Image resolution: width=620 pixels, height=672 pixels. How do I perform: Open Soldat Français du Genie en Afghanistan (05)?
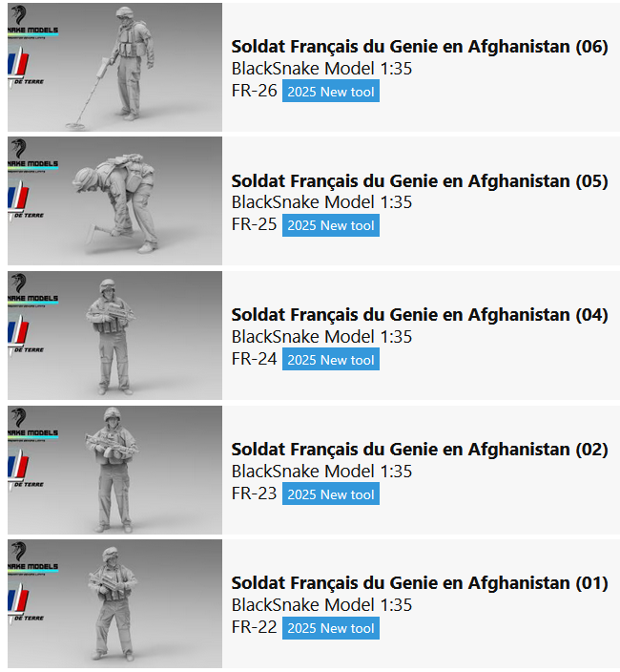pos(419,180)
